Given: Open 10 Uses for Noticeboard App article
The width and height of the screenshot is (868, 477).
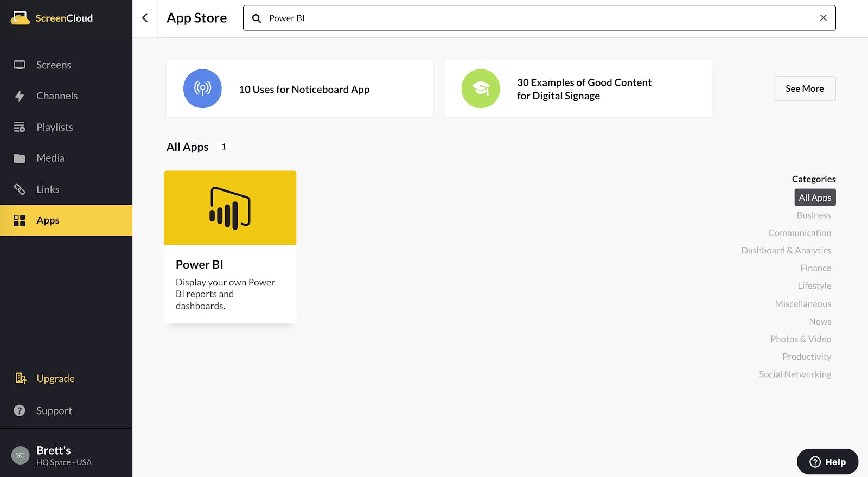Looking at the screenshot, I should point(300,88).
